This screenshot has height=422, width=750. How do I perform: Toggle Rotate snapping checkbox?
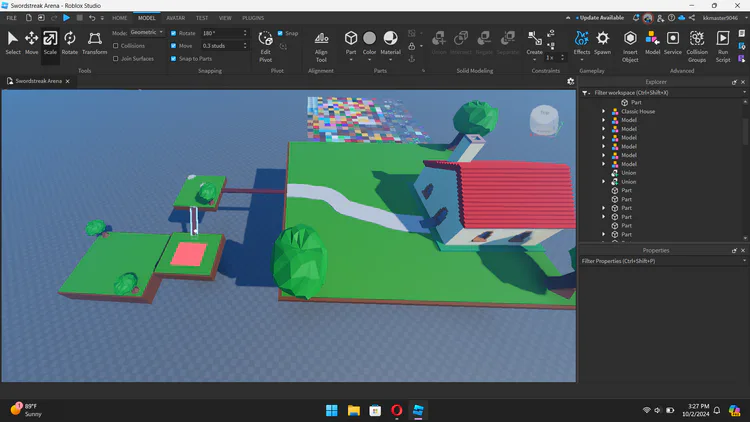(174, 33)
